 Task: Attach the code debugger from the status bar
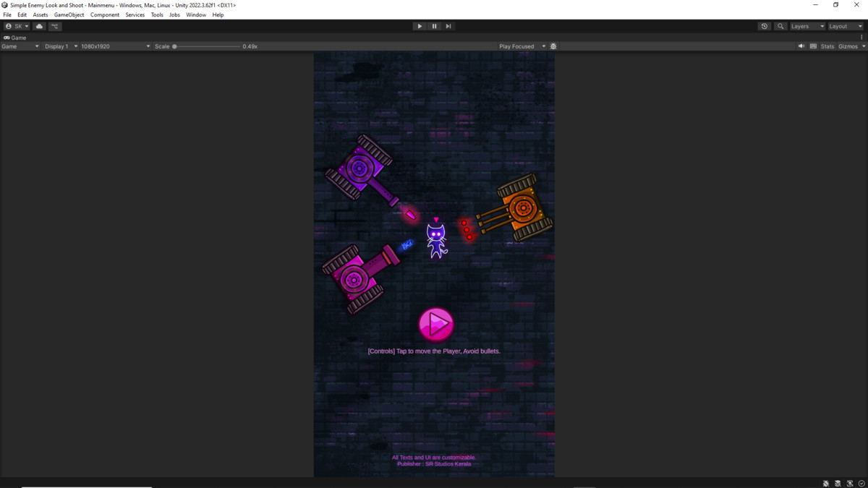pos(825,483)
